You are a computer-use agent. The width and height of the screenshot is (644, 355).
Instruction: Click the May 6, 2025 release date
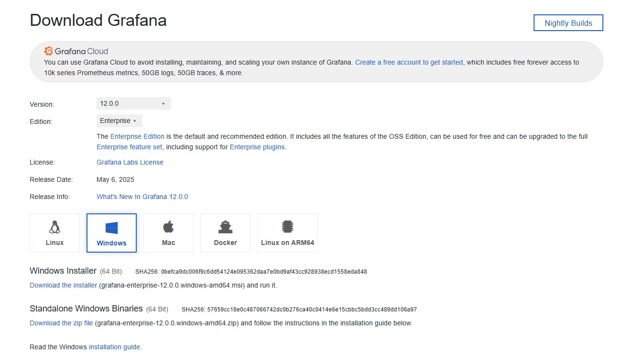click(x=115, y=179)
